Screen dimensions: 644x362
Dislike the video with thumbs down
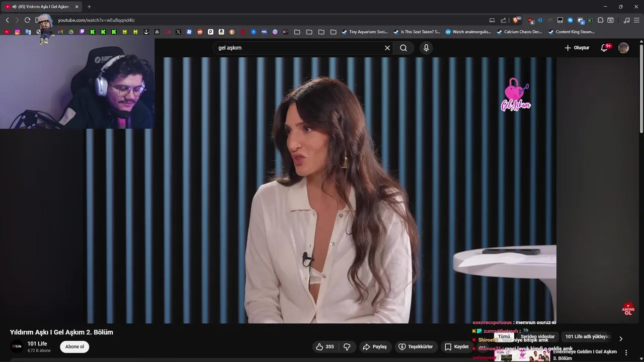(x=347, y=346)
